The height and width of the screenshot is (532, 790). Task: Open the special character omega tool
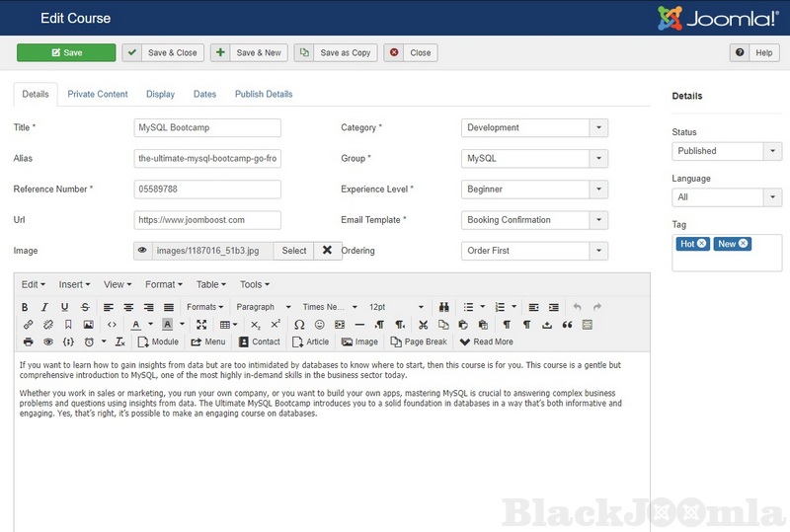299,325
